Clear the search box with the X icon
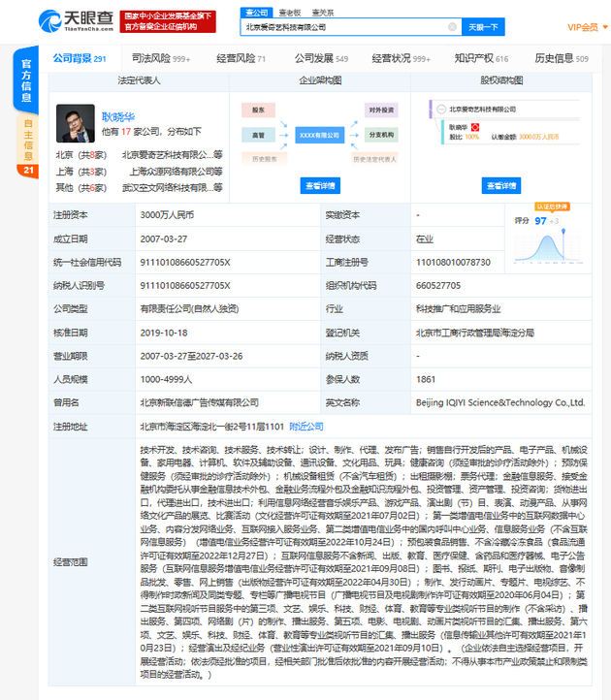 [x=452, y=27]
